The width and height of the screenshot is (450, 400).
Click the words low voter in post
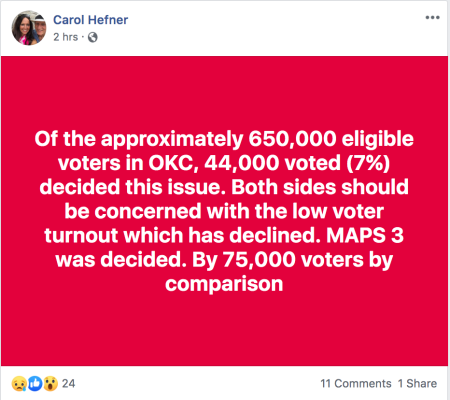point(338,211)
